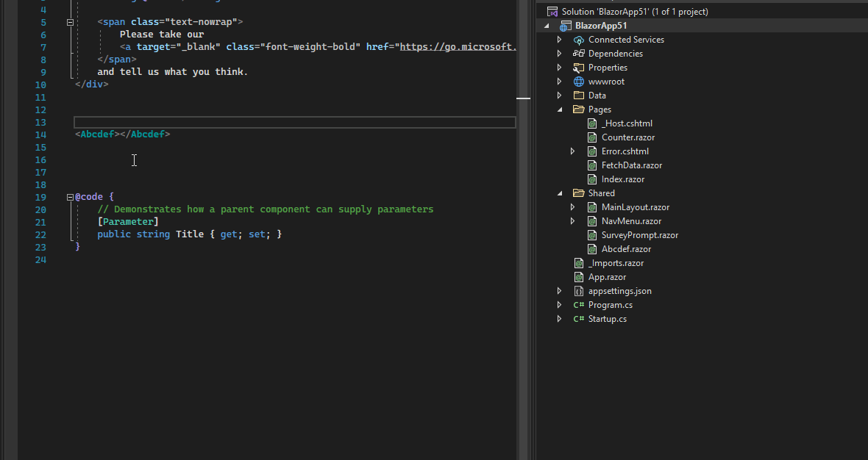Click the Connected Services icon

(578, 40)
